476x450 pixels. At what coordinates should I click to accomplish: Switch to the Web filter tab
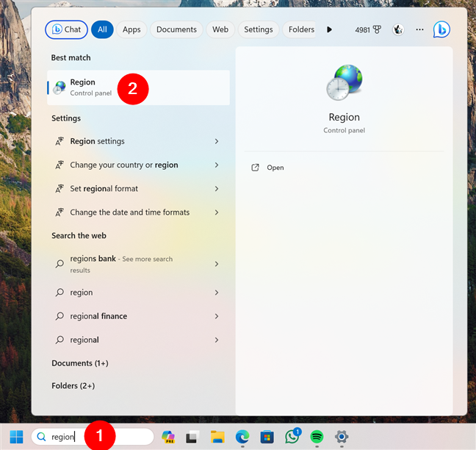220,29
